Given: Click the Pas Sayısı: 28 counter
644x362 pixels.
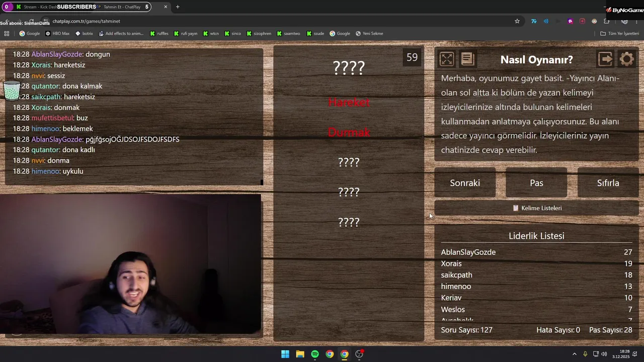Looking at the screenshot, I should 611,330.
